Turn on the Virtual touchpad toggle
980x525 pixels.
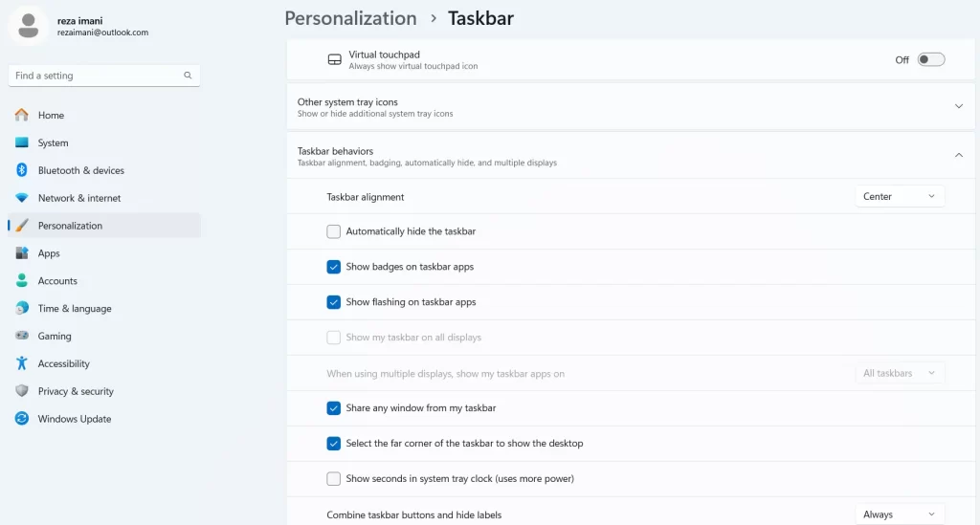pos(930,60)
